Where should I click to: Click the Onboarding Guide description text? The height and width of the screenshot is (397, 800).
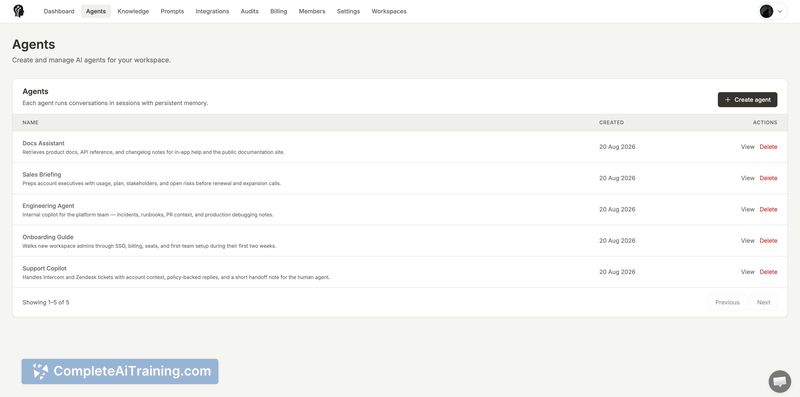tap(149, 246)
